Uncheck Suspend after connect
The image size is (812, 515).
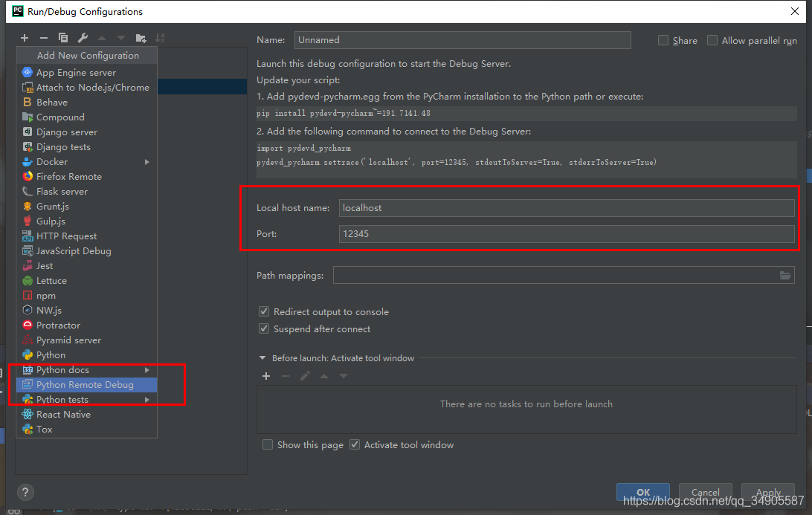point(264,328)
